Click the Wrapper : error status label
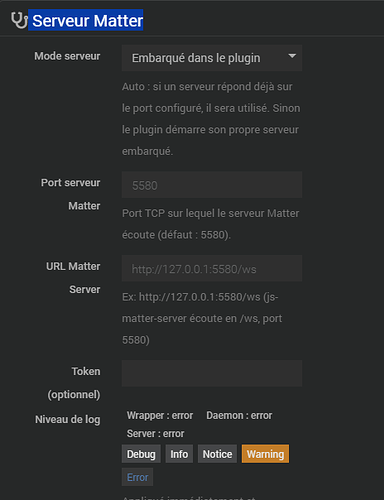This screenshot has width=384, height=500. [x=160, y=416]
